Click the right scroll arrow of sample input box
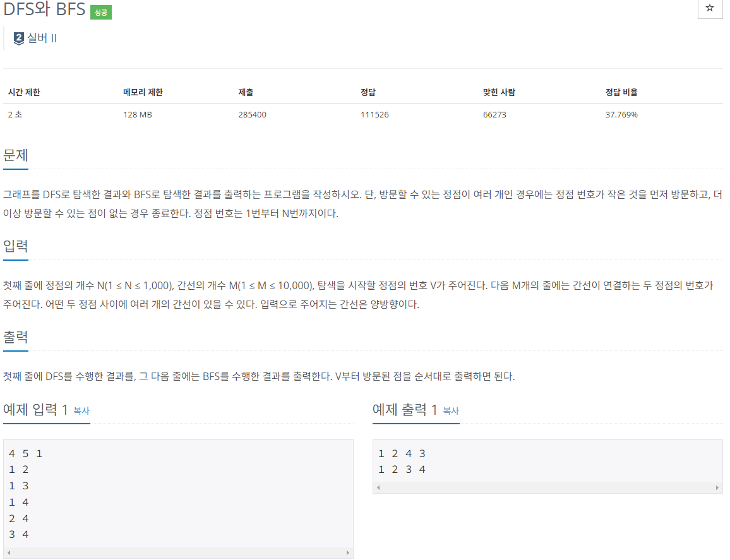This screenshot has width=730, height=560. pyautogui.click(x=349, y=552)
